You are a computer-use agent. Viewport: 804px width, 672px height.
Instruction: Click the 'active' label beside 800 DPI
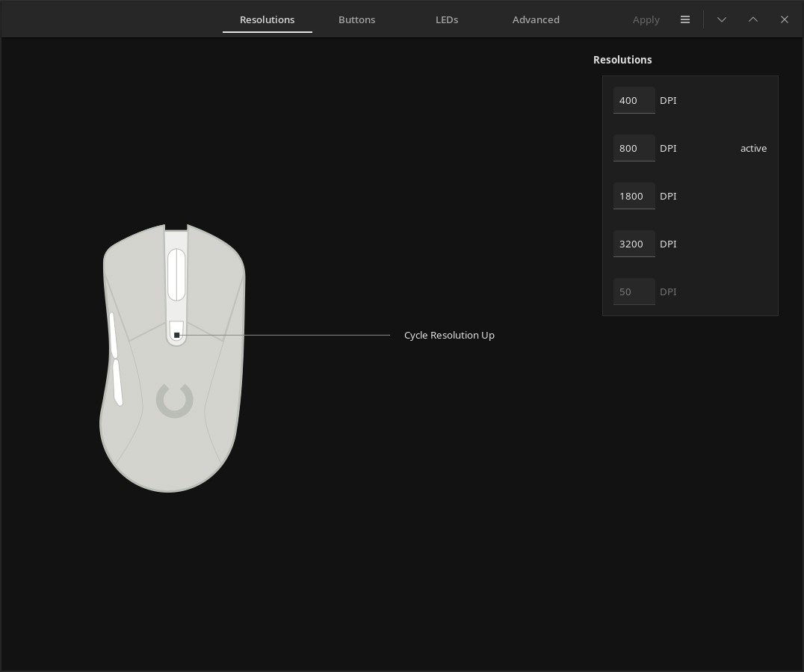click(753, 148)
